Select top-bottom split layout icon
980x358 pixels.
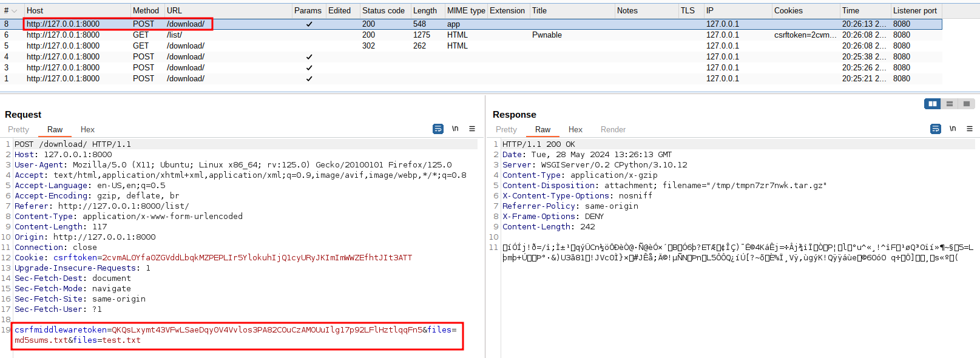pyautogui.click(x=950, y=104)
